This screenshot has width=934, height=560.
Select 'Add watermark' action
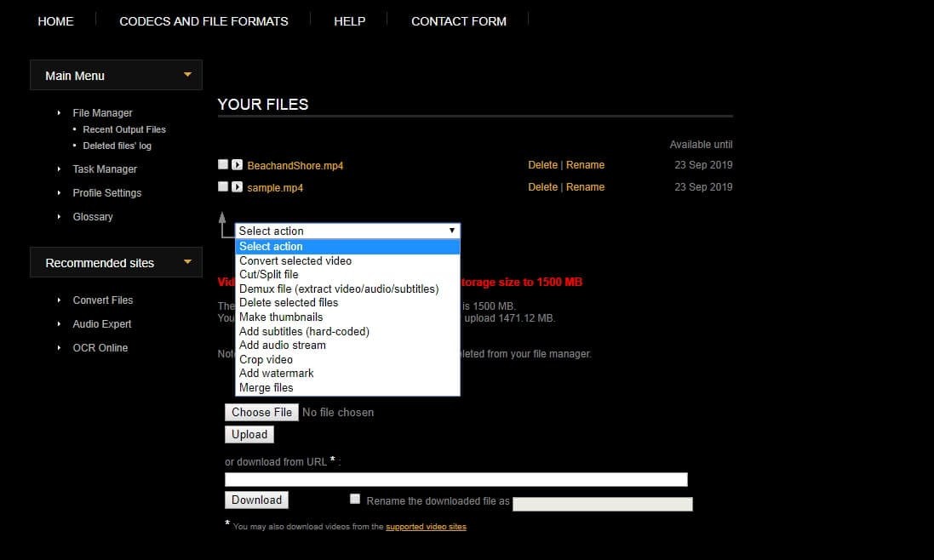276,373
